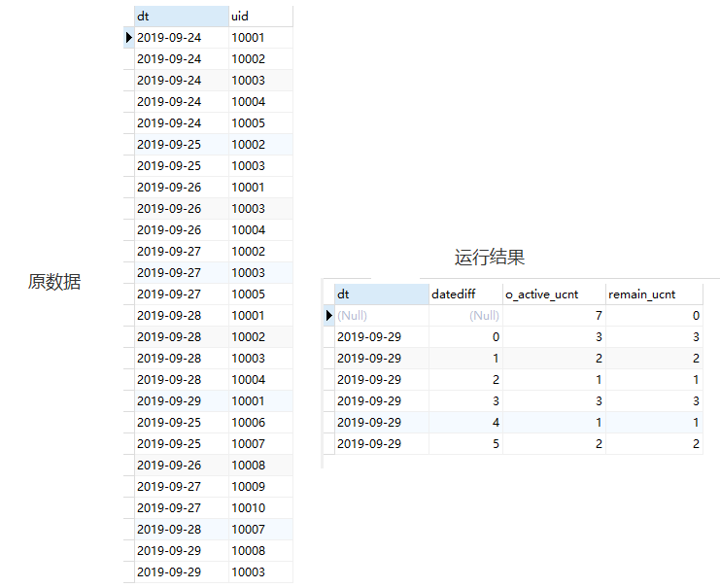Select the uid 10002 cell dated 2019-09-25
The width and height of the screenshot is (720, 588).
pos(260,144)
